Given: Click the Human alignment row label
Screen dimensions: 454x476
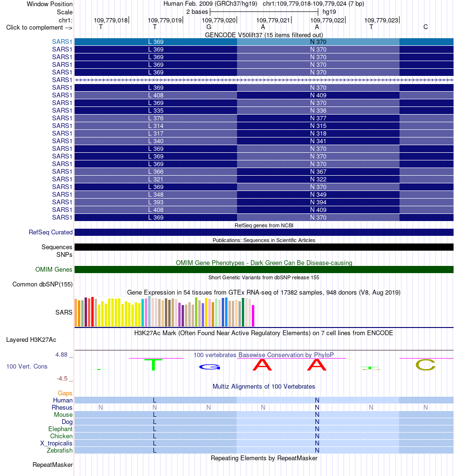Looking at the screenshot, I should pyautogui.click(x=63, y=401).
